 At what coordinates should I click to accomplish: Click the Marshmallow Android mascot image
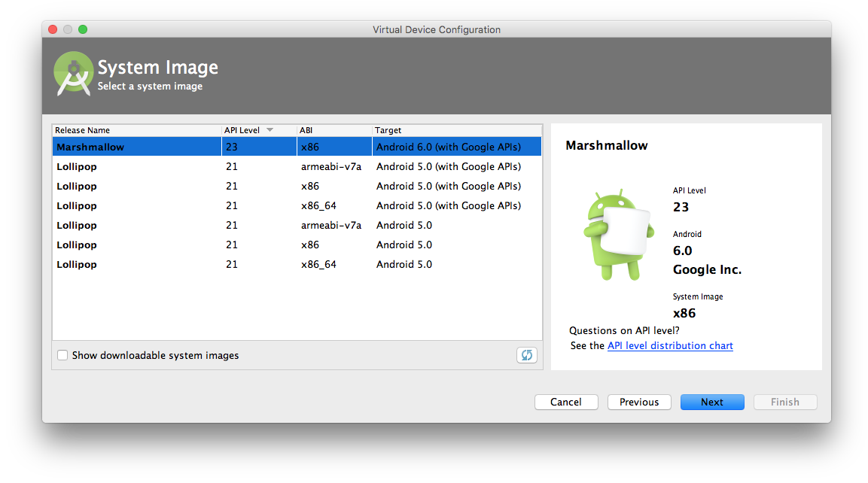[618, 235]
